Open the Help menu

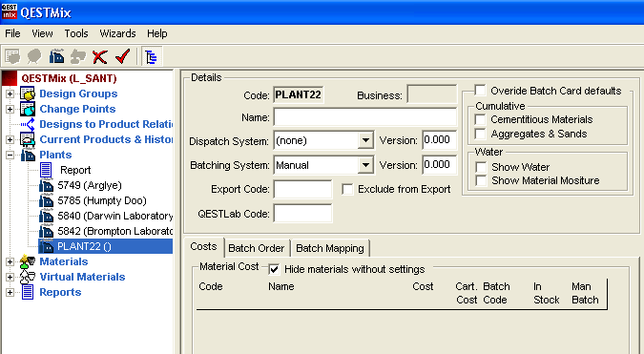(157, 33)
